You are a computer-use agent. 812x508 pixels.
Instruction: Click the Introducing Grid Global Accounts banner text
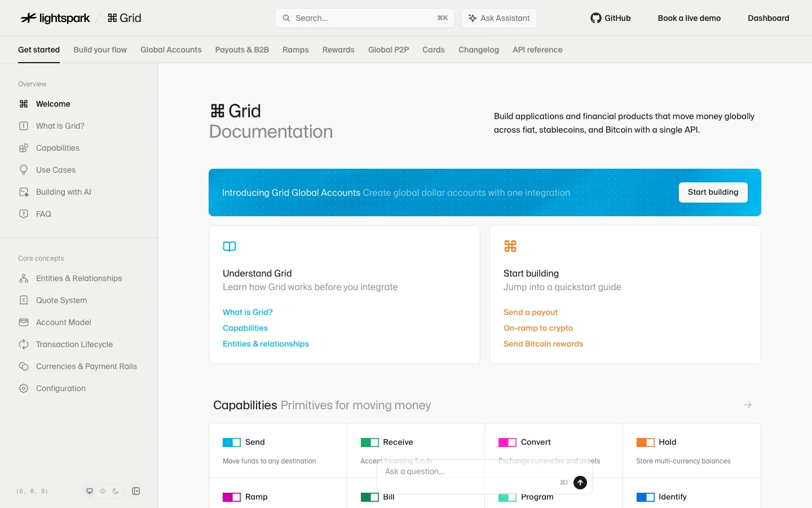[x=291, y=192]
